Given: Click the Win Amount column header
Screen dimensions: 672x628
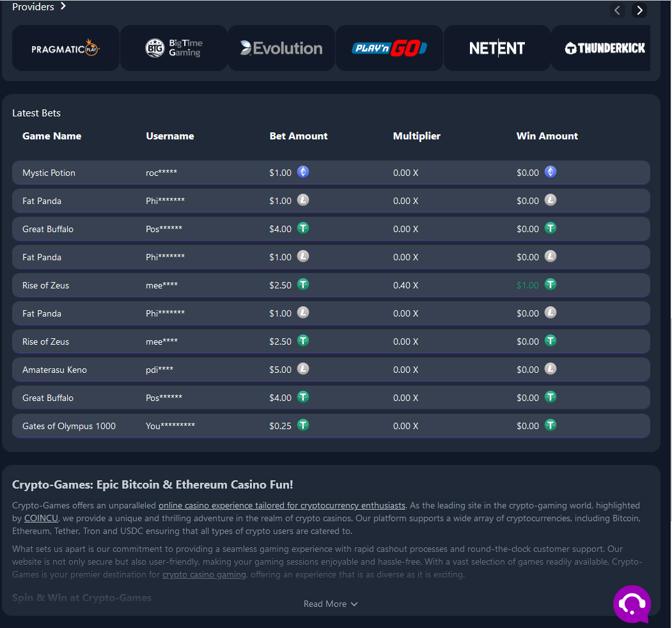Looking at the screenshot, I should point(547,136).
